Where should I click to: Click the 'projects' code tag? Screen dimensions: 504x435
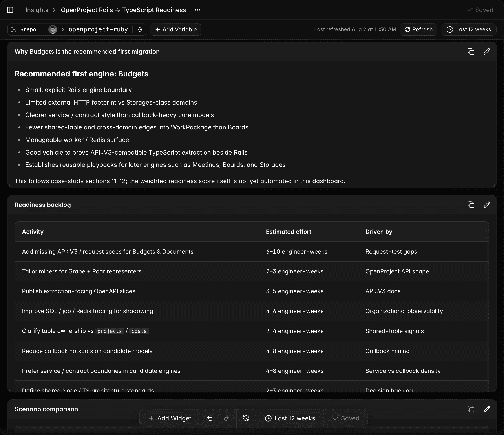click(x=110, y=331)
